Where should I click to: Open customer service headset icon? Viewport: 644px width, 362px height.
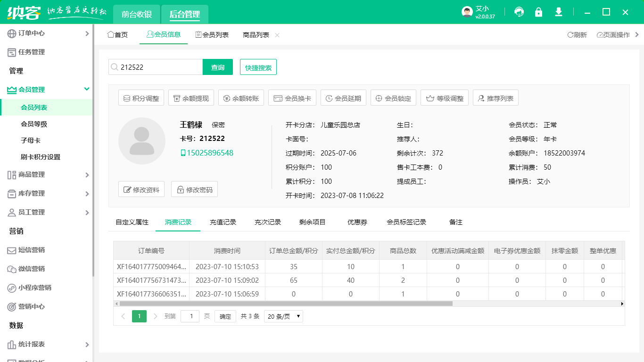[519, 12]
